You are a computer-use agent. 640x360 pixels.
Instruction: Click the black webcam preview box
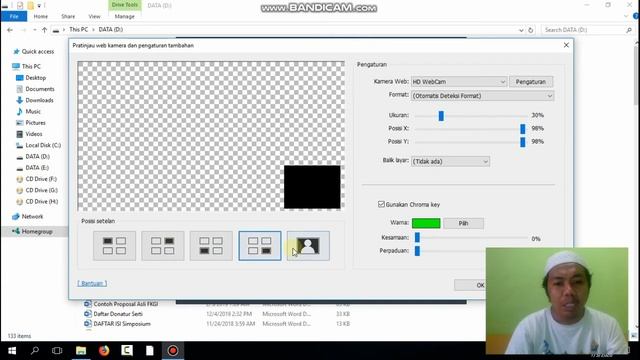[312, 187]
